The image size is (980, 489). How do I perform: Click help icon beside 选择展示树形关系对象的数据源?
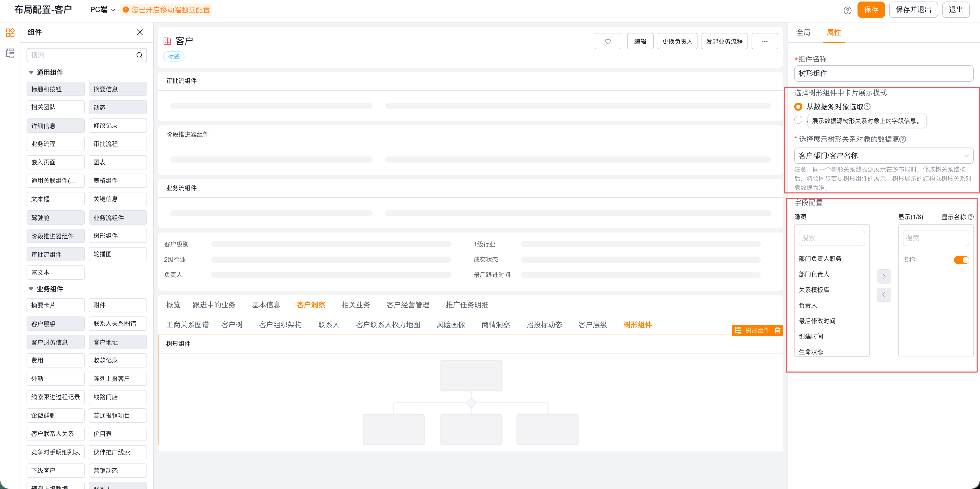pyautogui.click(x=903, y=139)
